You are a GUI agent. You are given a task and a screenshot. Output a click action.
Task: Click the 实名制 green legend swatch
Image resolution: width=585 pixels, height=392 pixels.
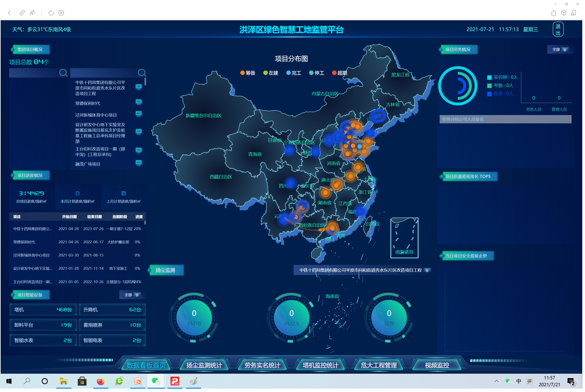click(489, 77)
